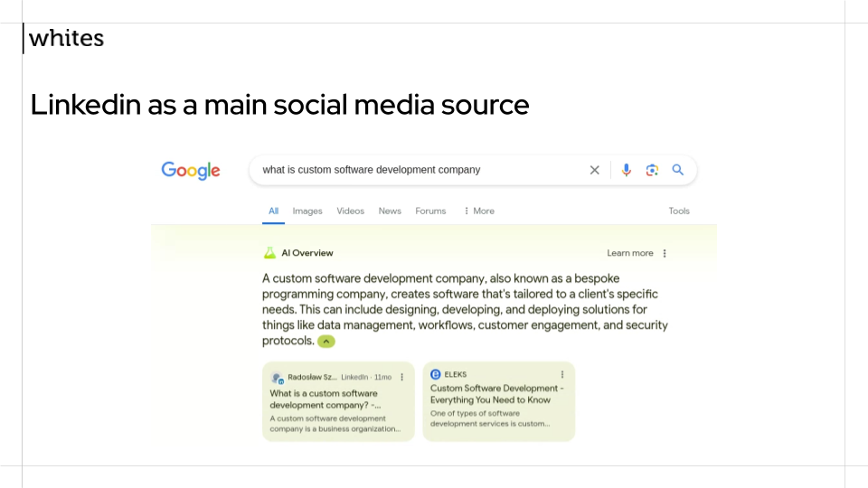Open three-dot menu on LinkedIn source card
This screenshot has width=868, height=488.
(x=401, y=377)
